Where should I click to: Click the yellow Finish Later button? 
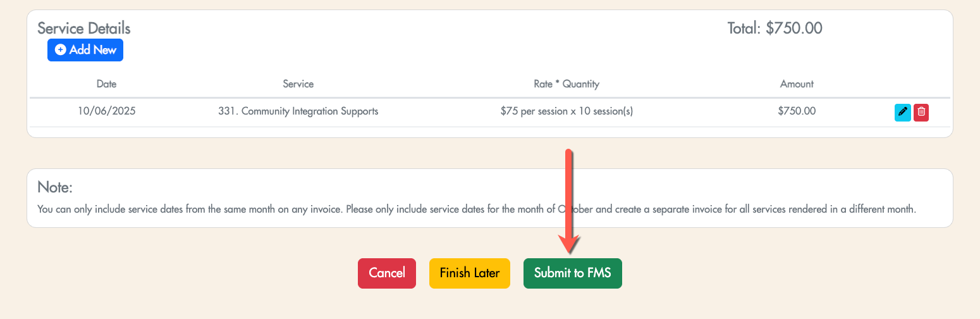point(470,273)
